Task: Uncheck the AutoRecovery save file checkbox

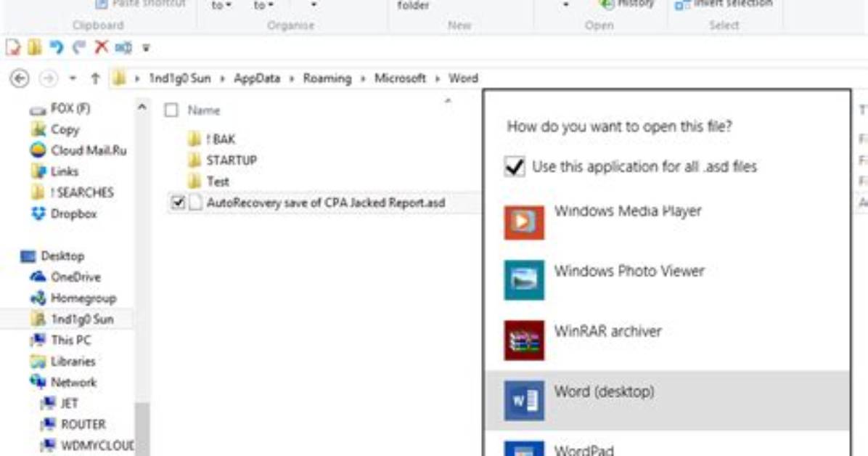Action: click(x=178, y=203)
